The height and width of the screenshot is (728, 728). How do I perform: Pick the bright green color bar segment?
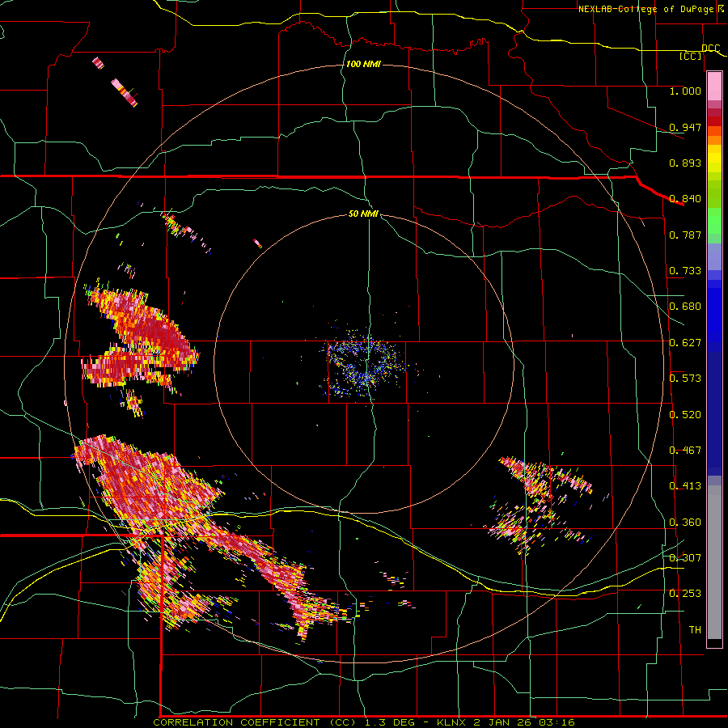pyautogui.click(x=714, y=221)
